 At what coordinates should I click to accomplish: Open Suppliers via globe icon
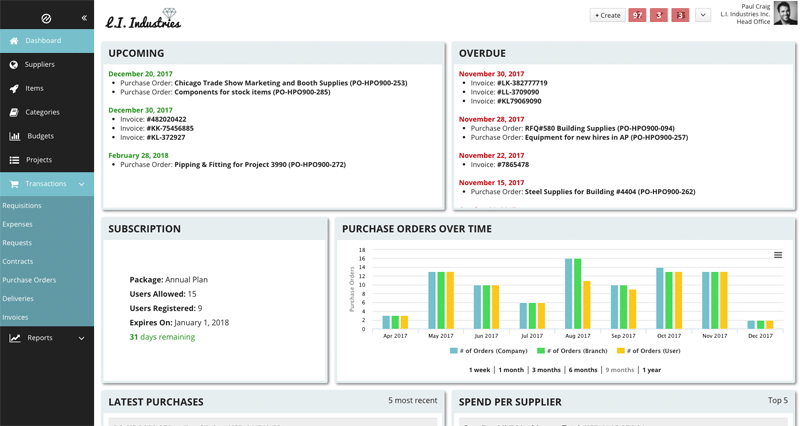tap(14, 65)
